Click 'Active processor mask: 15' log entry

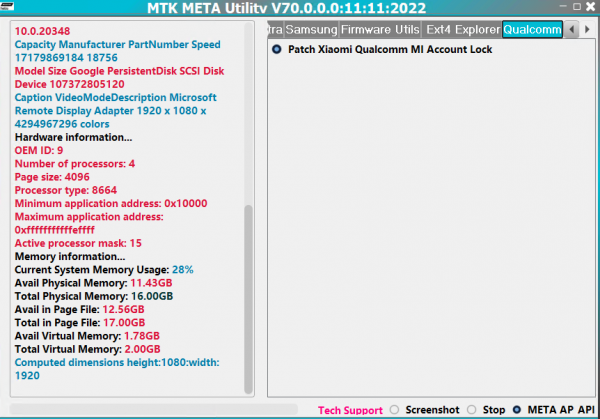click(78, 243)
